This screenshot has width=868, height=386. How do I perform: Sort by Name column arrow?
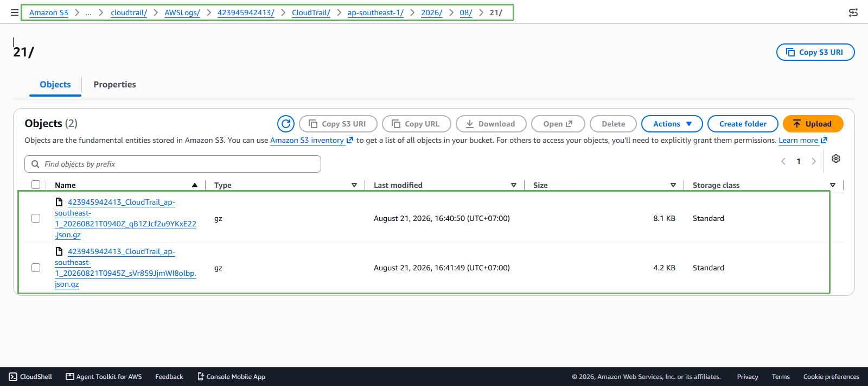click(195, 185)
